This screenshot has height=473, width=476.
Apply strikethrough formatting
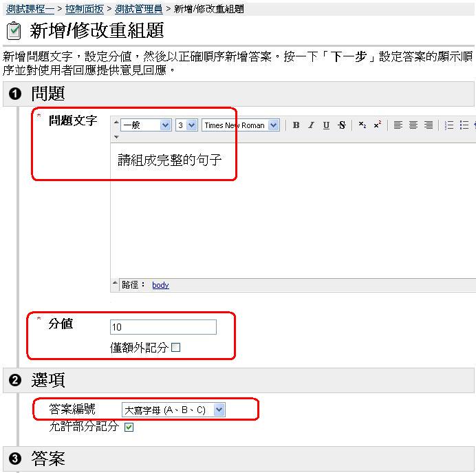[x=342, y=125]
